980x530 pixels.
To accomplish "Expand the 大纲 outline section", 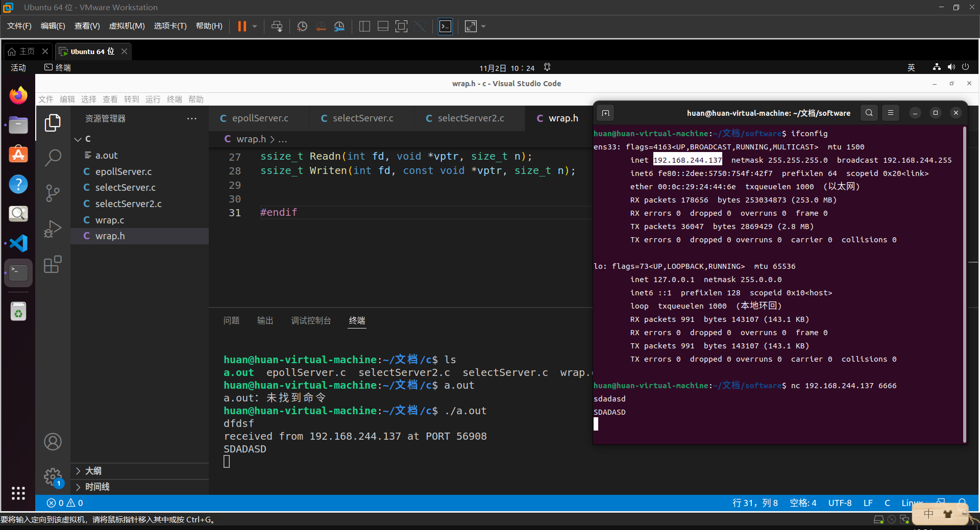I will pos(93,471).
